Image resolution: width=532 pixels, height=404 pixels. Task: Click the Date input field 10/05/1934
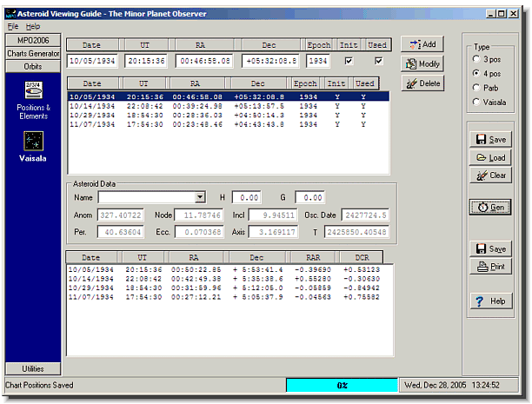[92, 61]
